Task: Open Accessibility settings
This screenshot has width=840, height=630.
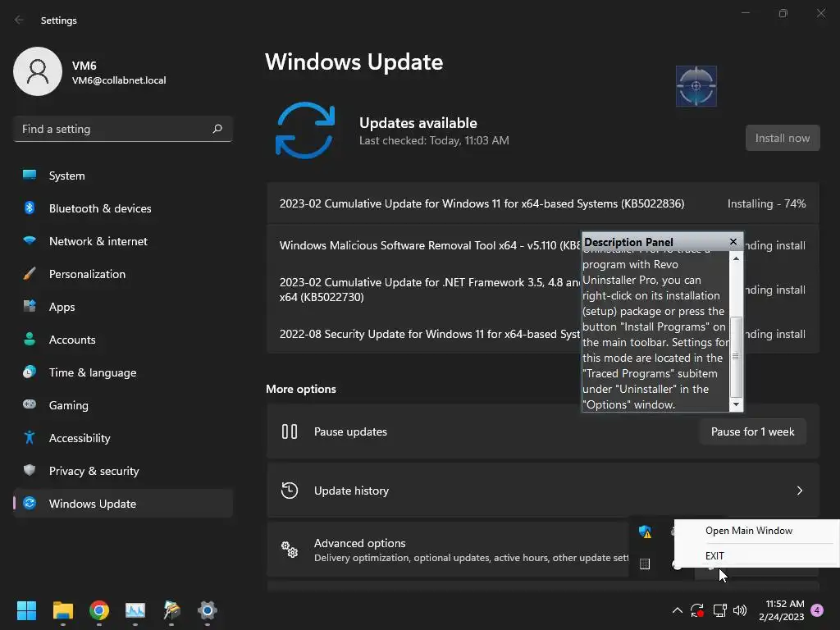Action: (x=123, y=438)
